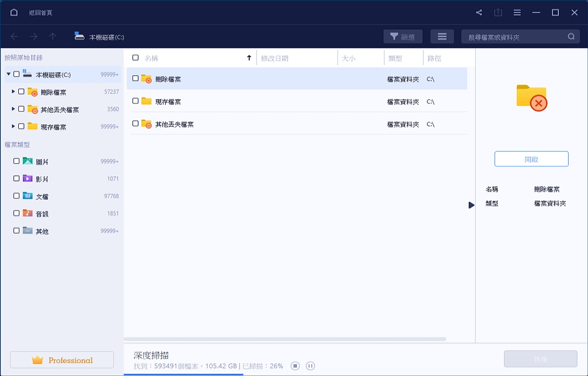Check the 刪除檔案 row checkbox in list

(135, 78)
